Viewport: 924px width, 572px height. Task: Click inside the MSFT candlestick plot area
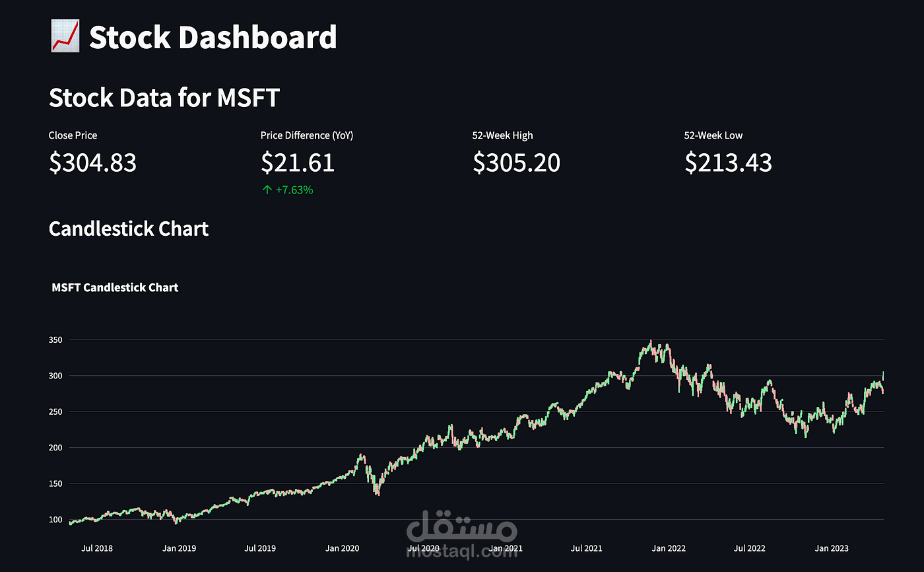475,433
